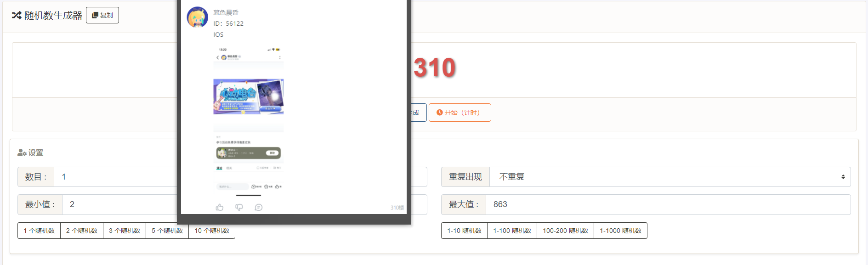Click the IOS platform label
The height and width of the screenshot is (265, 868).
coord(218,34)
